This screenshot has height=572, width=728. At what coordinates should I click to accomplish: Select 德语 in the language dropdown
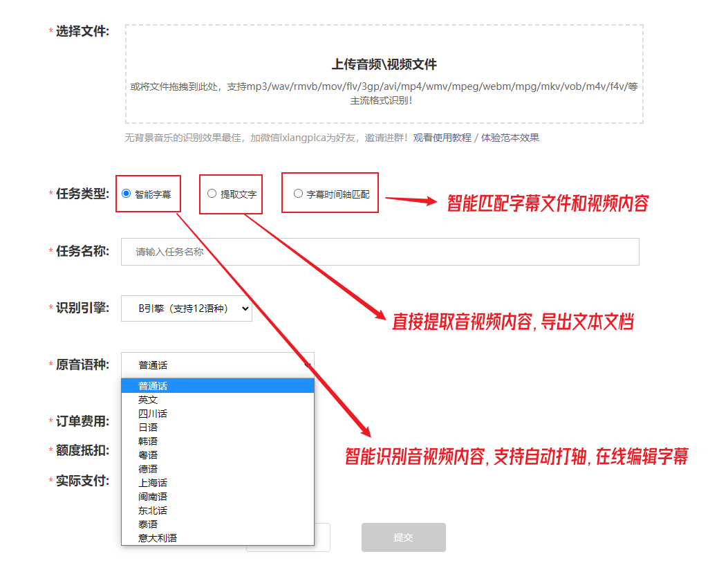pyautogui.click(x=148, y=469)
